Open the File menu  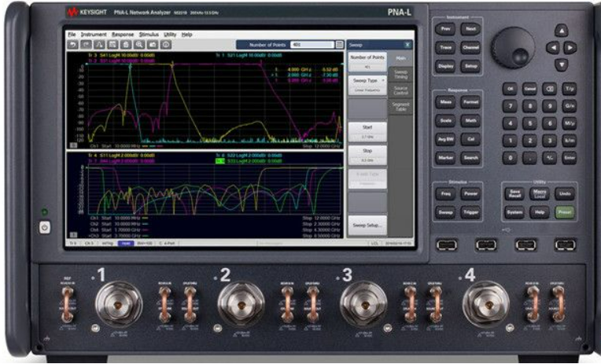72,35
